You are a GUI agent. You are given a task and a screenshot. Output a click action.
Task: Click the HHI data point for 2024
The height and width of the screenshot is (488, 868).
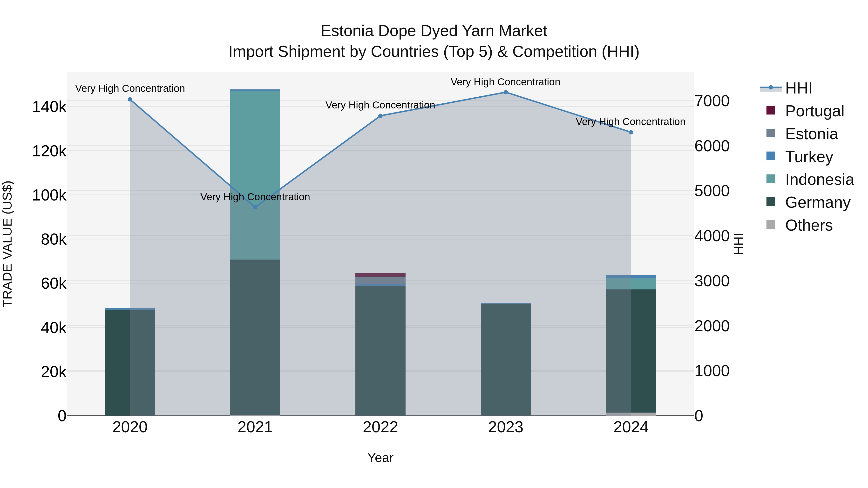click(x=631, y=132)
